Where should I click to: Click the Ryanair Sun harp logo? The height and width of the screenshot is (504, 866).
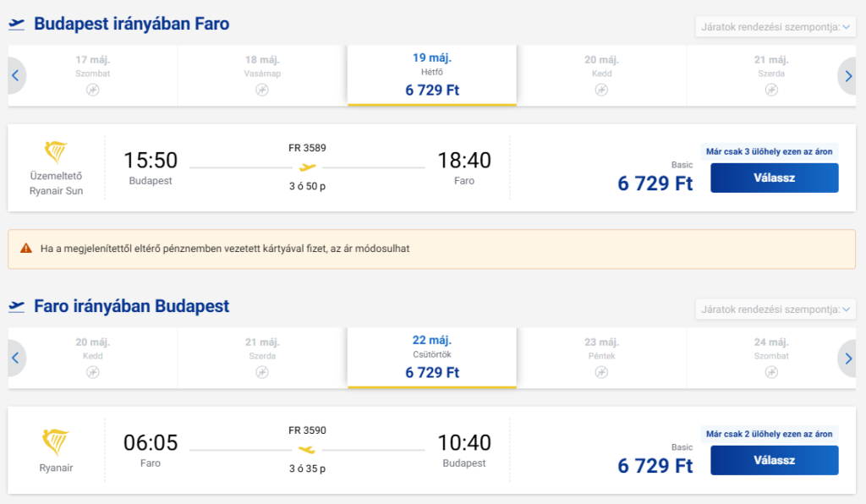[x=56, y=153]
